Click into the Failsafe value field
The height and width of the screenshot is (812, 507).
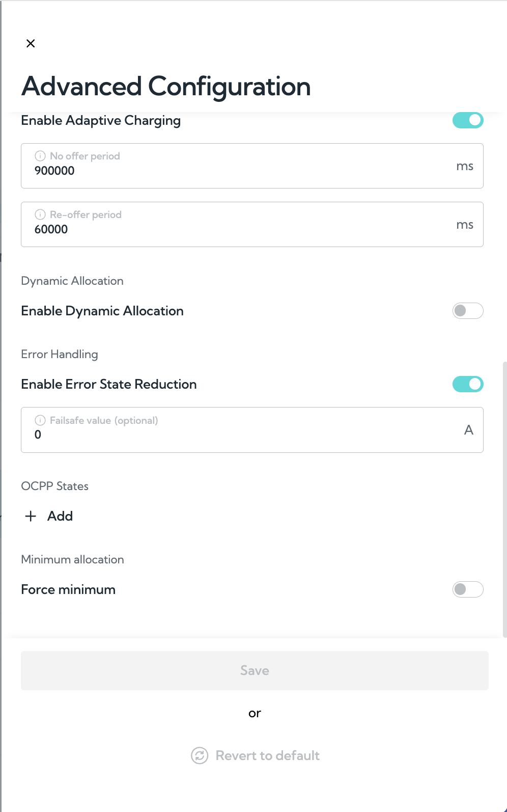click(252, 430)
